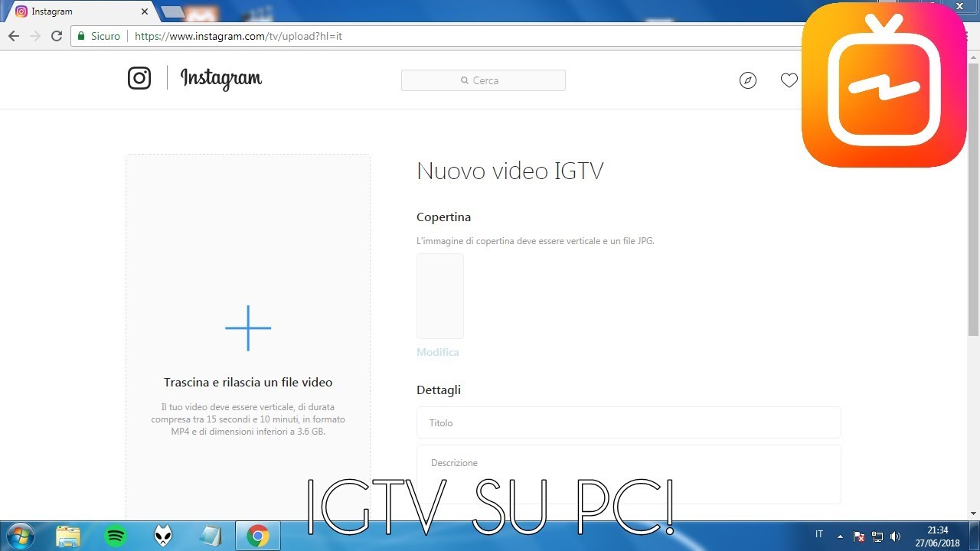This screenshot has width=980, height=551.
Task: Open the fox-head app in taskbar
Action: [x=163, y=536]
